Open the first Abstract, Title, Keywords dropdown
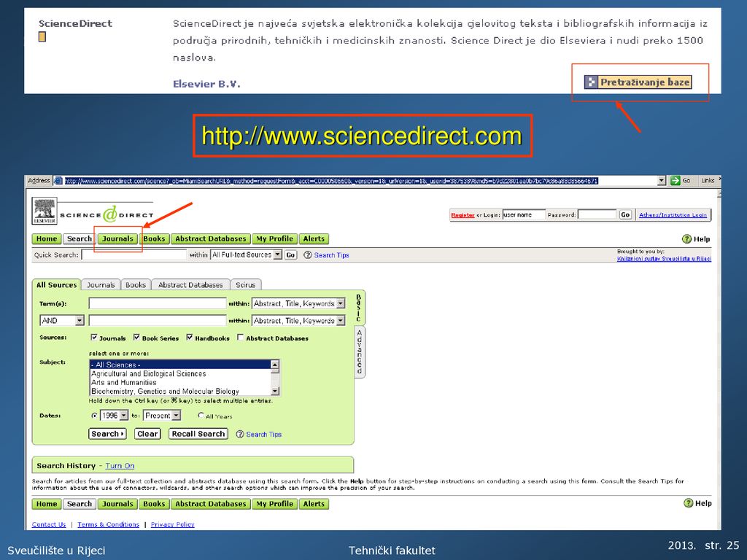Viewport: 747px width, 560px height. click(341, 303)
